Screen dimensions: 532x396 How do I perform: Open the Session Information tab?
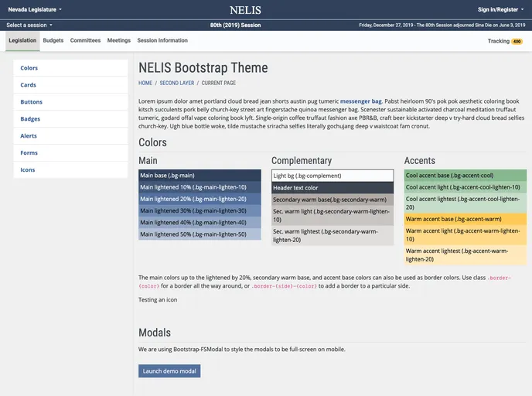(x=162, y=40)
